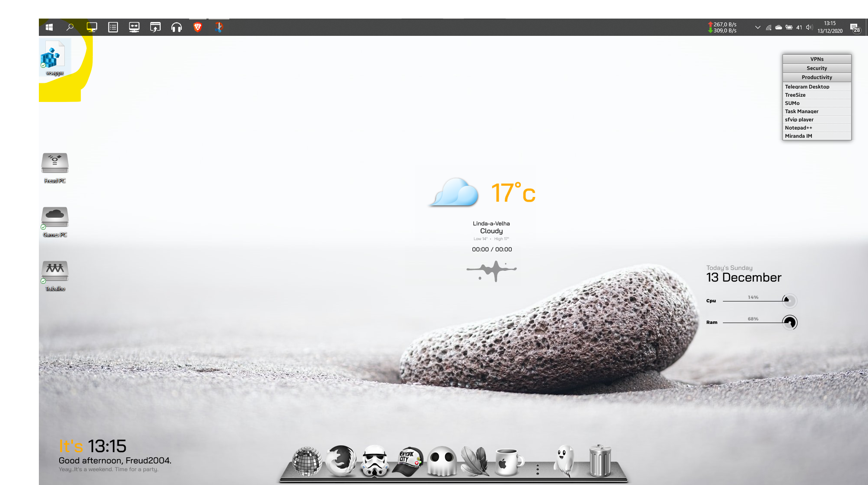Launch Brave browser from the taskbar

coord(198,27)
